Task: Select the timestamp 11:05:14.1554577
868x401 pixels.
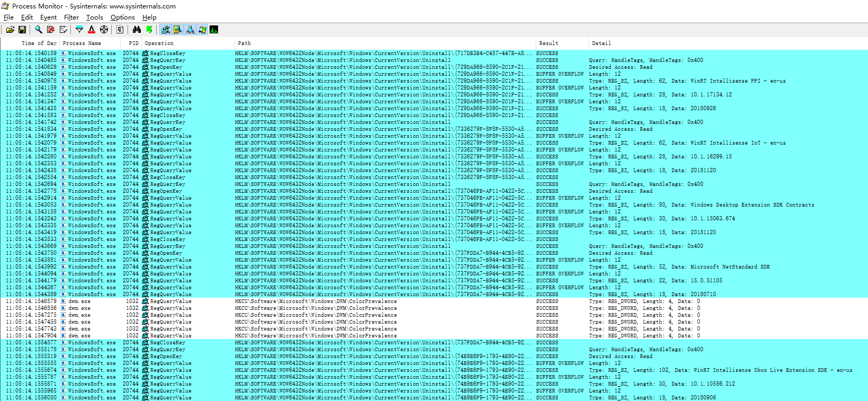Action: (31, 343)
